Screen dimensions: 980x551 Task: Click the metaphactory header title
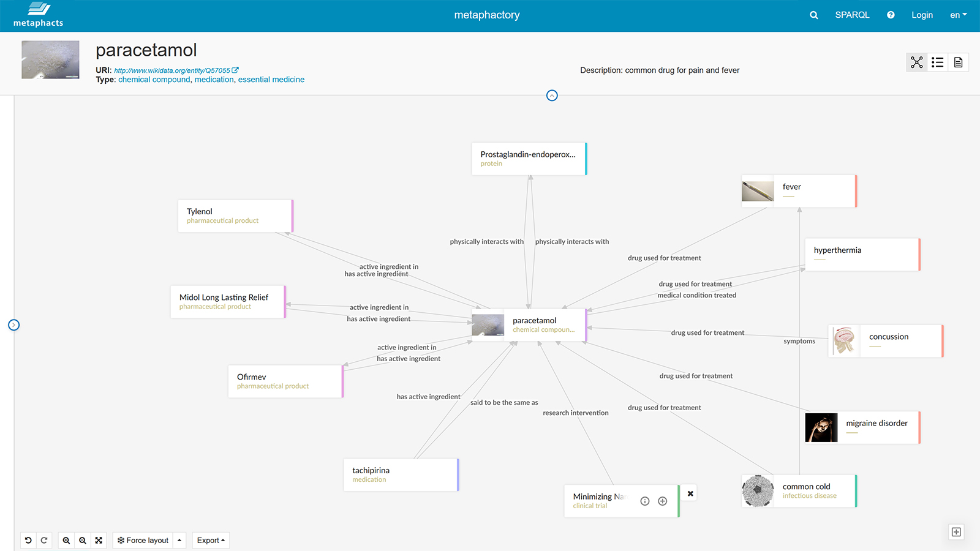click(487, 15)
